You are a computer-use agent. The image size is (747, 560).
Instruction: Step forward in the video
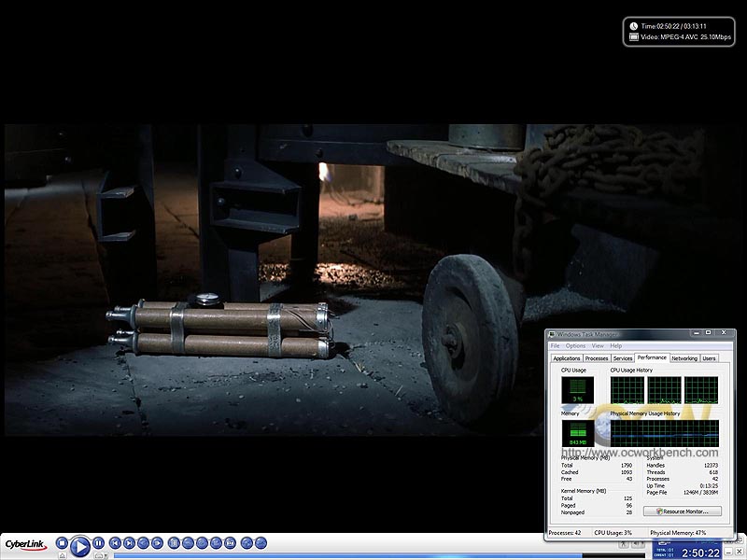click(x=157, y=543)
